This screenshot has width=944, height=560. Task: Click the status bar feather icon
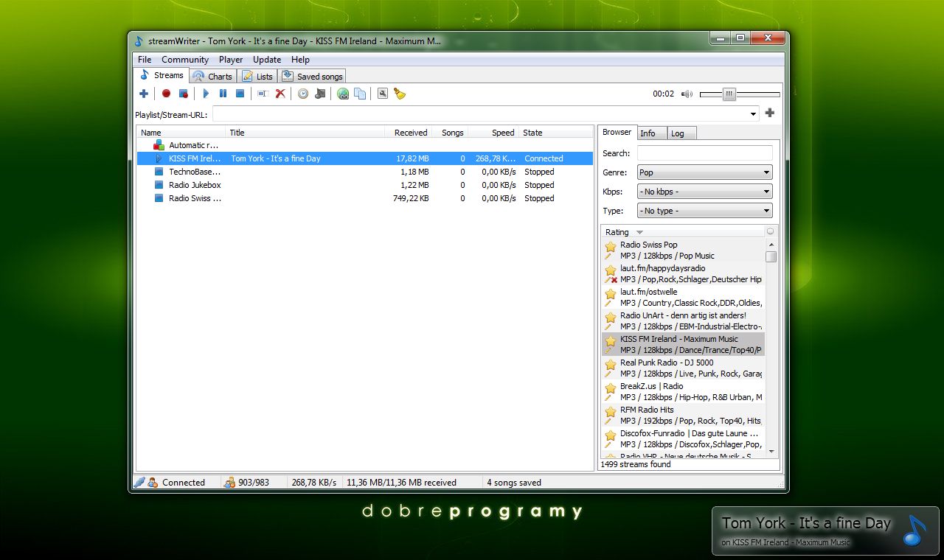tap(139, 483)
